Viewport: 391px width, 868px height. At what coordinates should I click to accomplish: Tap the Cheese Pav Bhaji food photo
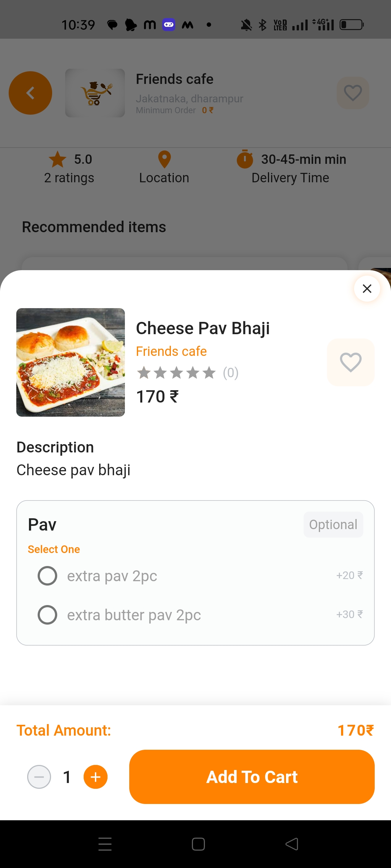71,362
